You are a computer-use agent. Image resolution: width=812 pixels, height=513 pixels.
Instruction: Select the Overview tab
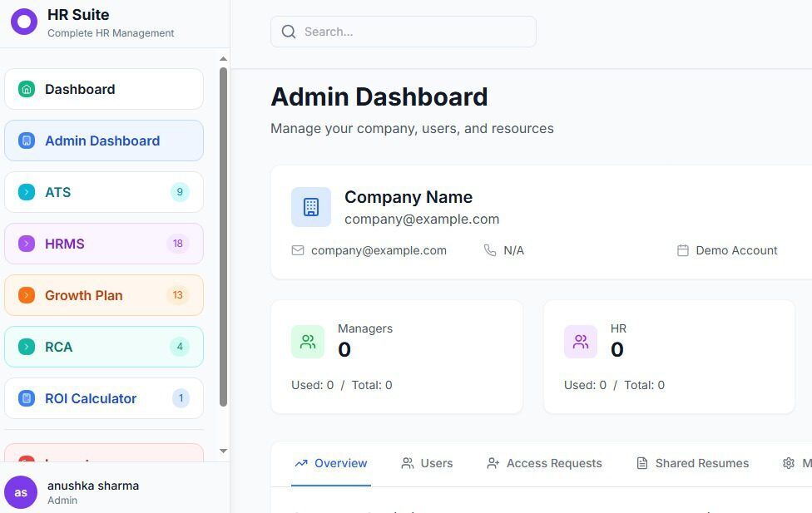pos(331,463)
